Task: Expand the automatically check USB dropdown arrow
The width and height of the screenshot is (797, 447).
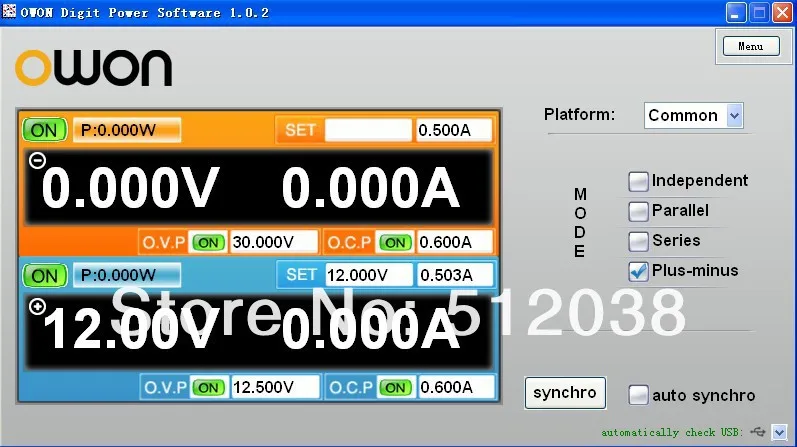Action: pyautogui.click(x=779, y=432)
